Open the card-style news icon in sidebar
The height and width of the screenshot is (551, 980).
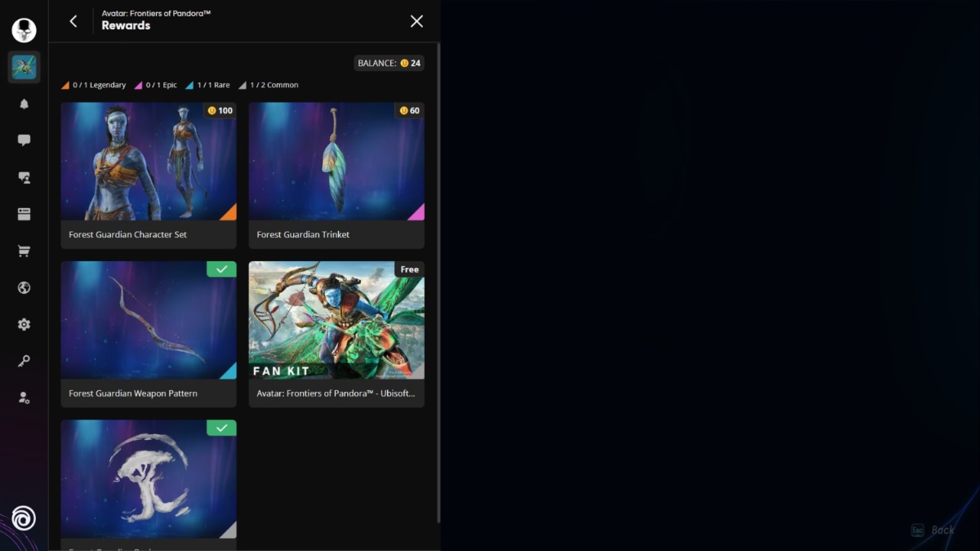pos(24,214)
